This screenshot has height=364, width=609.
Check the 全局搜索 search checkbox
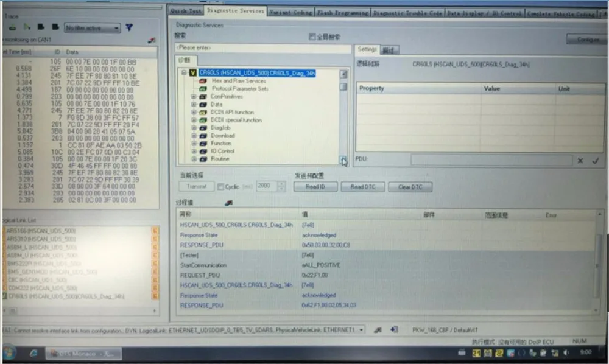(x=312, y=37)
